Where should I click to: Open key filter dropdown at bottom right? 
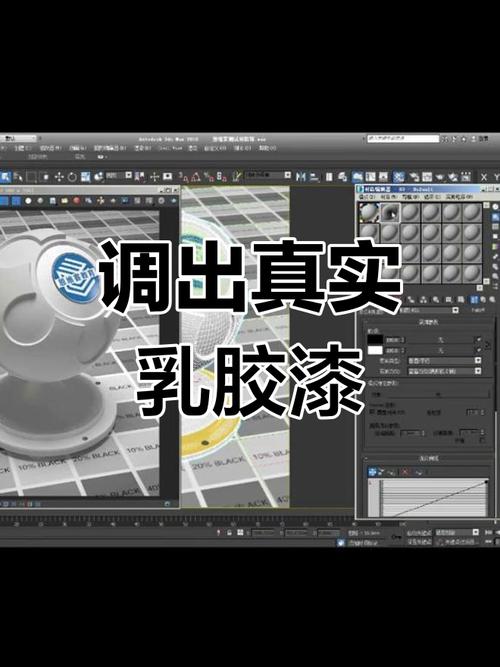click(x=476, y=532)
